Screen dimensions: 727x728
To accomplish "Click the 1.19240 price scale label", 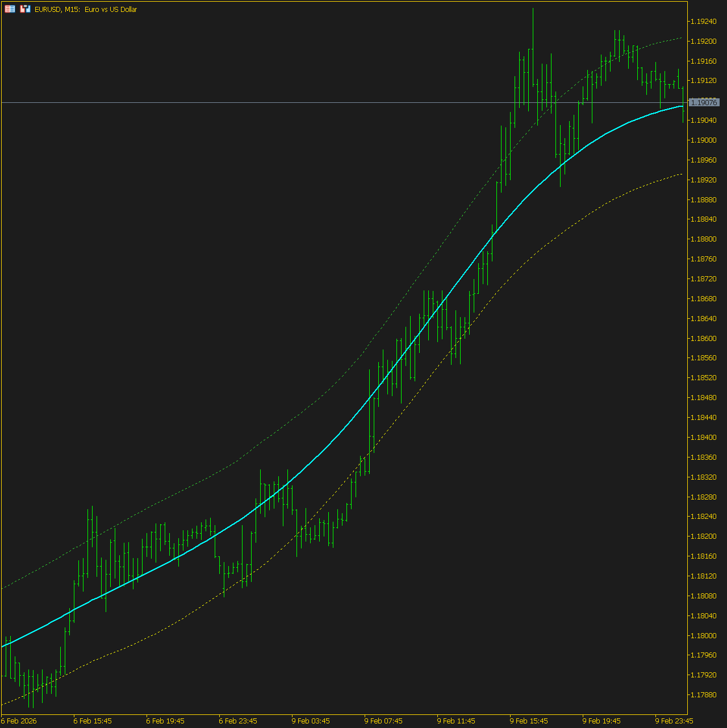I will click(x=703, y=22).
